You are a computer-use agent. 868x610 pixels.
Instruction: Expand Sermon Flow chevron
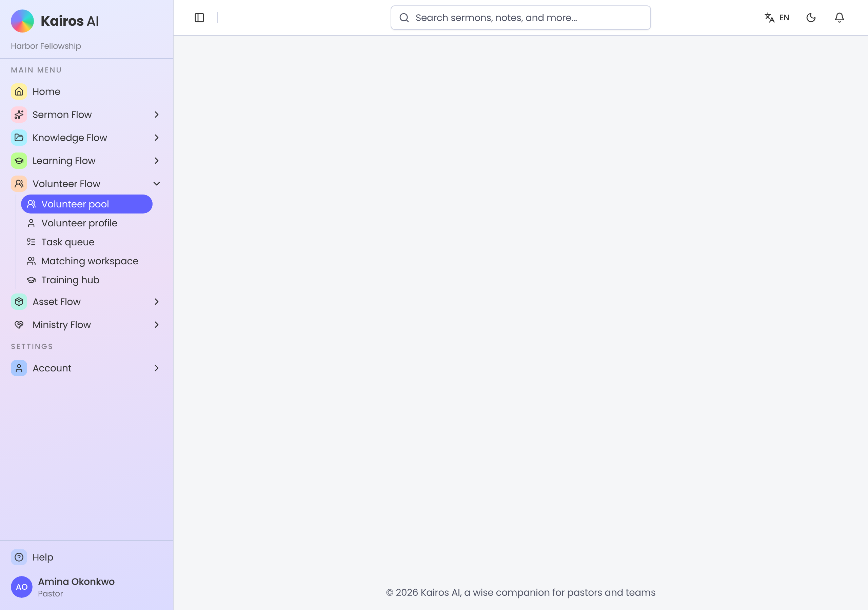[157, 115]
